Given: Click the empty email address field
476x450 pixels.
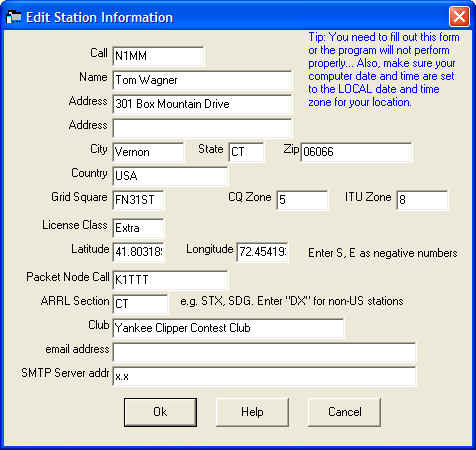Looking at the screenshot, I should pyautogui.click(x=264, y=352).
